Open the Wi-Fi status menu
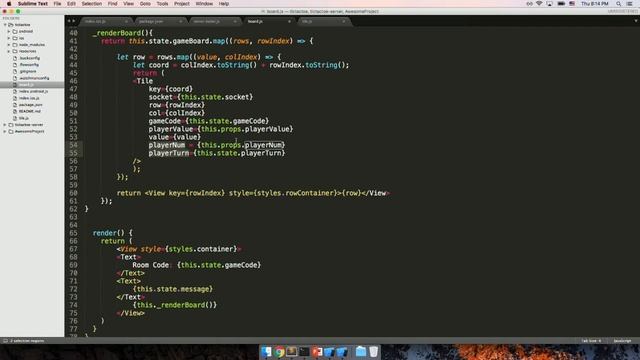 tap(539, 4)
